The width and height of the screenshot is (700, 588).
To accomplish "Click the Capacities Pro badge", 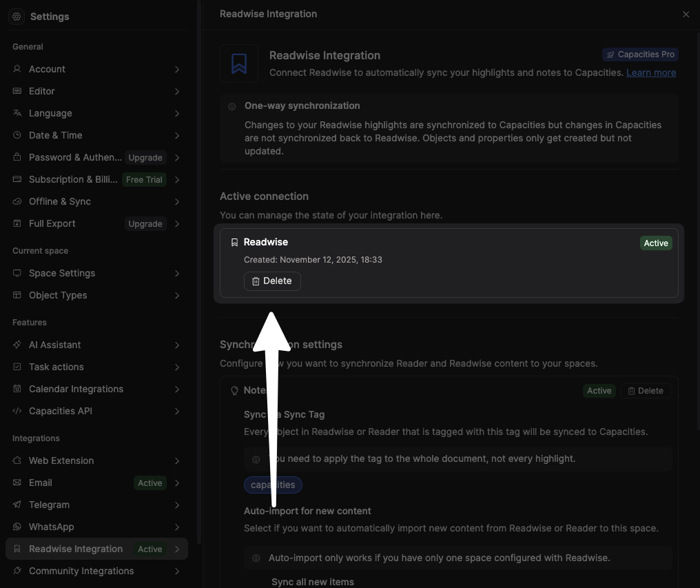I will (640, 54).
